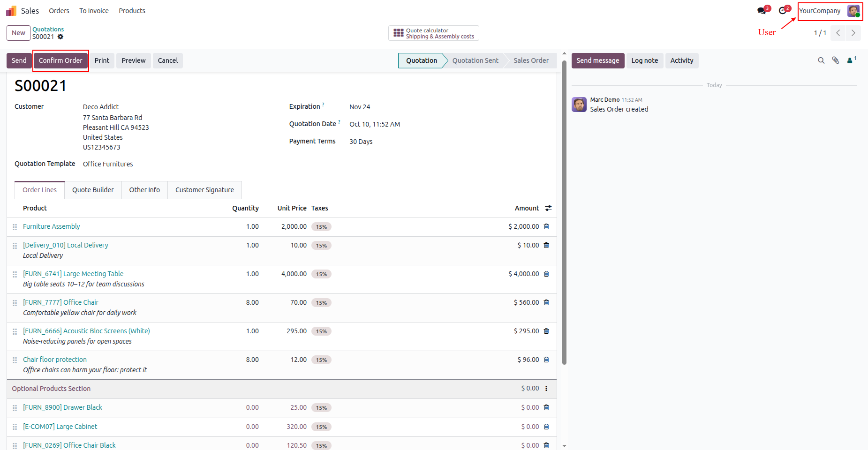The image size is (868, 450).
Task: Delete the Chair floor protection line
Action: (546, 360)
